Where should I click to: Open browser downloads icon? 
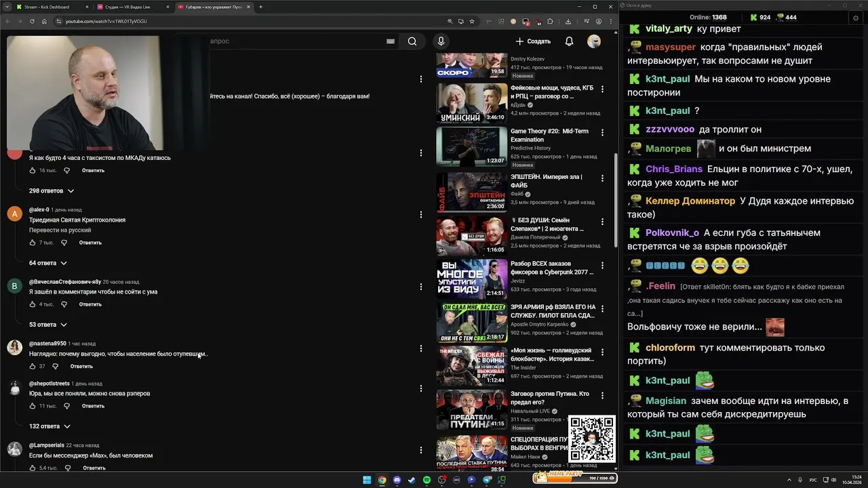568,21
